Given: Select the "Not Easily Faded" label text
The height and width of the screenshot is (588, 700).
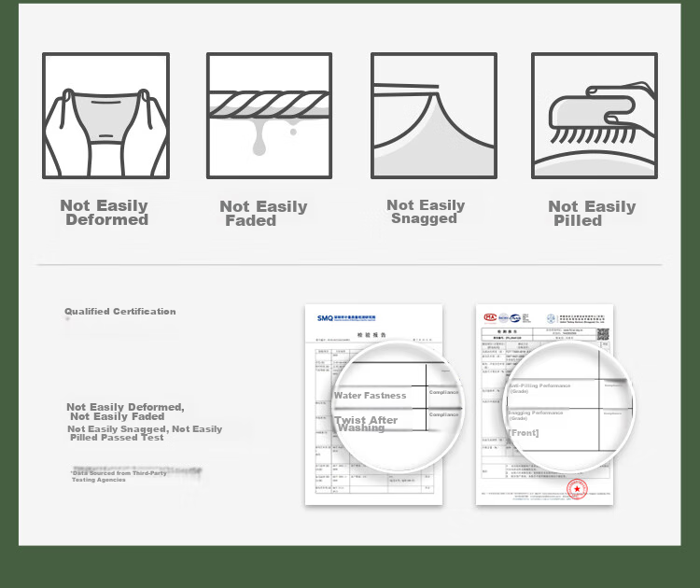Looking at the screenshot, I should point(263,214).
